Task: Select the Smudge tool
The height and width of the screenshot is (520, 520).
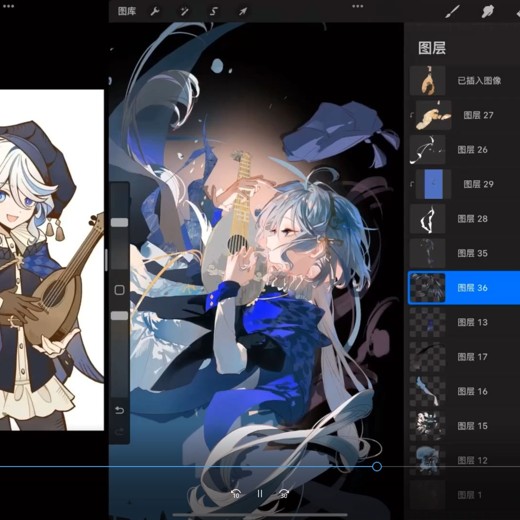Action: click(487, 12)
